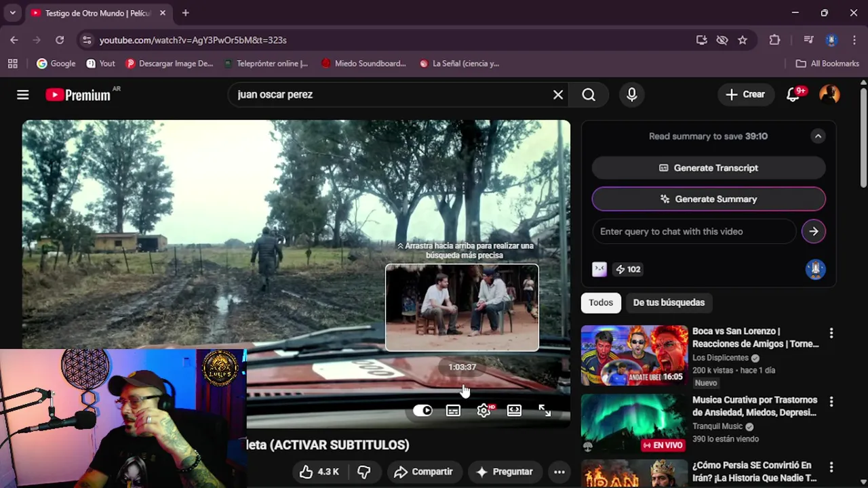View site information icon in address bar
The width and height of the screenshot is (868, 488).
coord(87,40)
